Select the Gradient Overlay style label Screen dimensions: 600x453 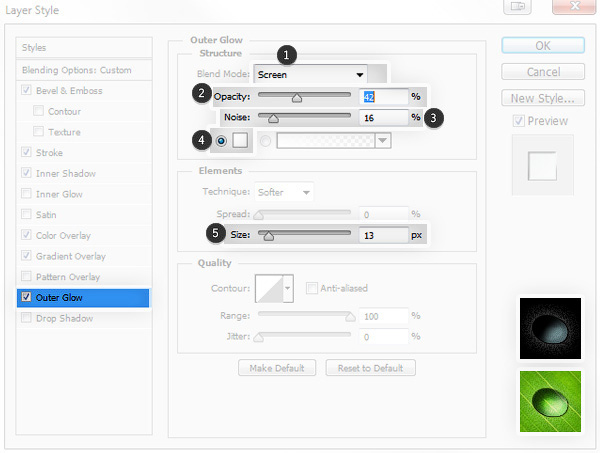[71, 256]
